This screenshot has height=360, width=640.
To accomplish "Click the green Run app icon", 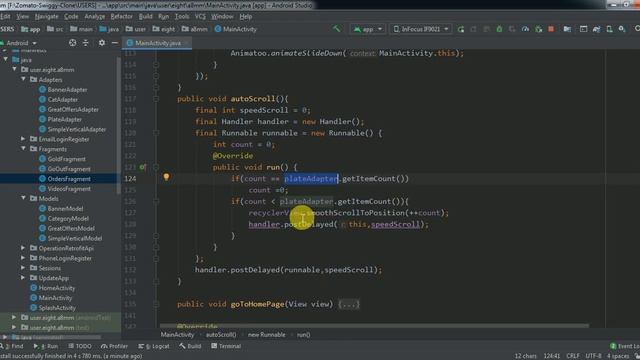I will 461,29.
